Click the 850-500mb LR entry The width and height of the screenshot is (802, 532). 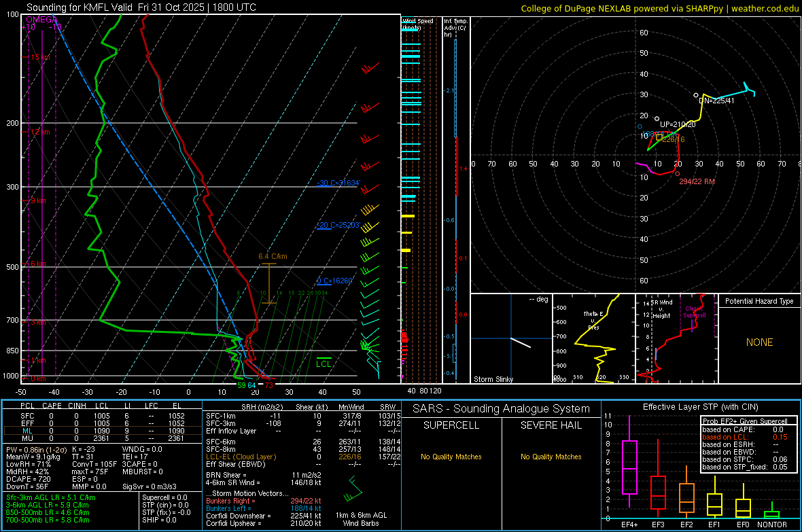coord(48,512)
